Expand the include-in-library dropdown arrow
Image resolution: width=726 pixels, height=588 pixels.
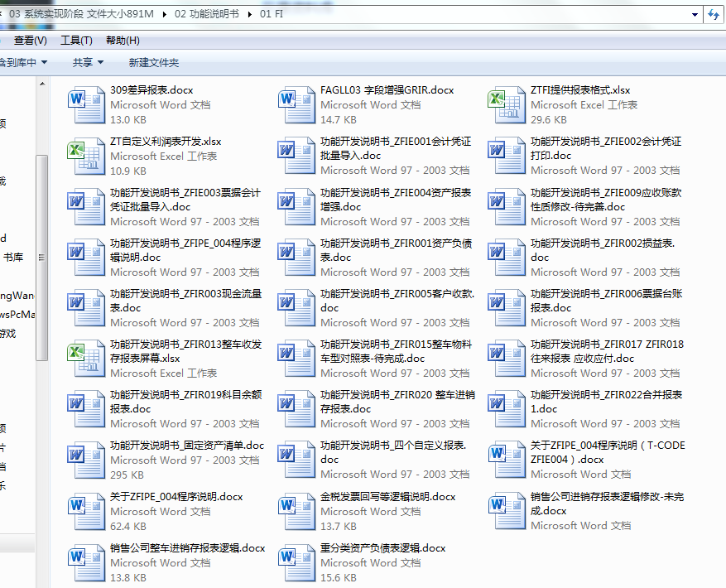pos(44,62)
